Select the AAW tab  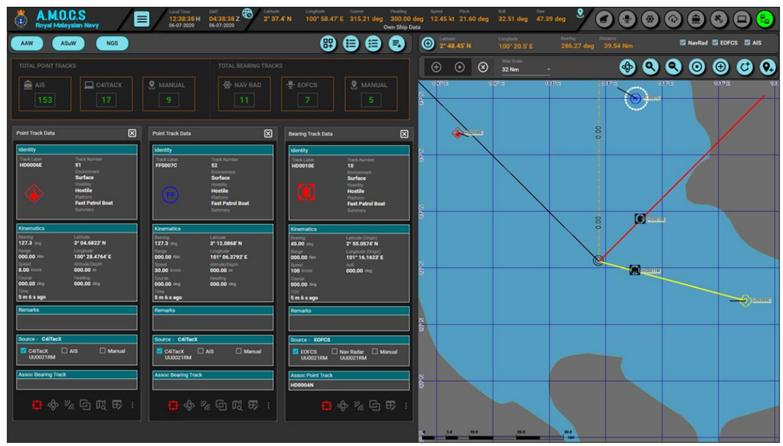point(28,44)
